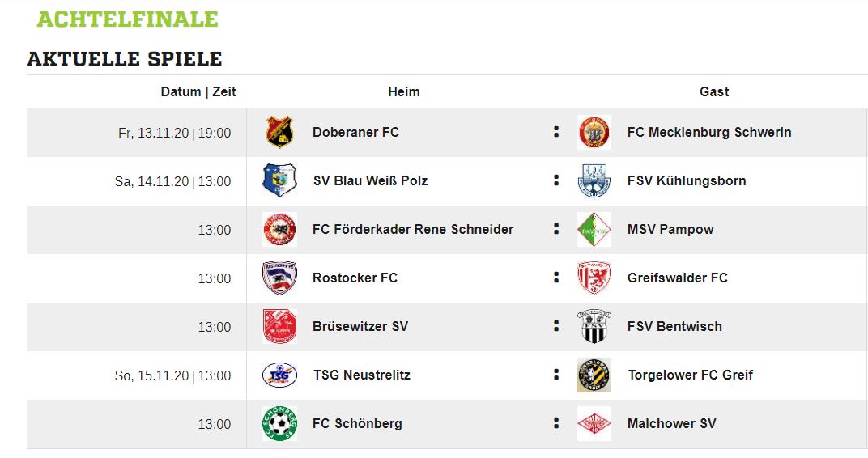Click the Malchower SV logo

tap(594, 423)
